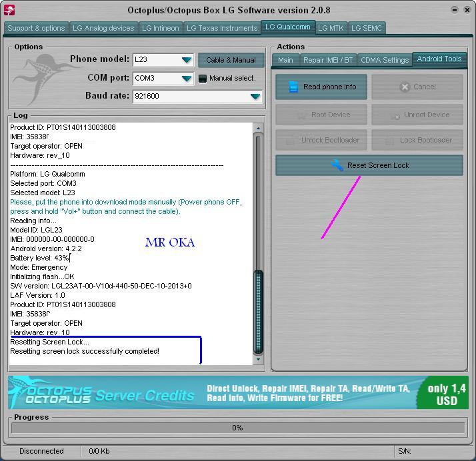Click the log scroll up arrow
Image resolution: width=476 pixels, height=461 pixels.
258,129
